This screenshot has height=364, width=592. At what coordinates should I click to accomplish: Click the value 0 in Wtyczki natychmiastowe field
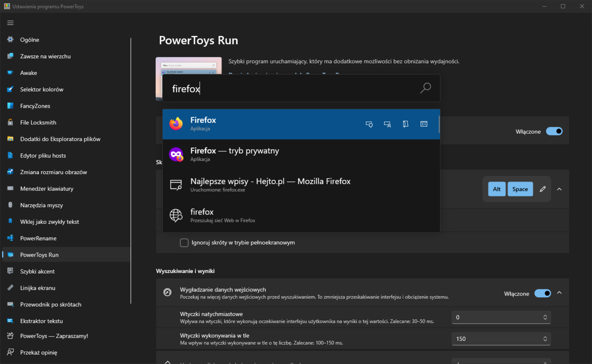pyautogui.click(x=458, y=317)
